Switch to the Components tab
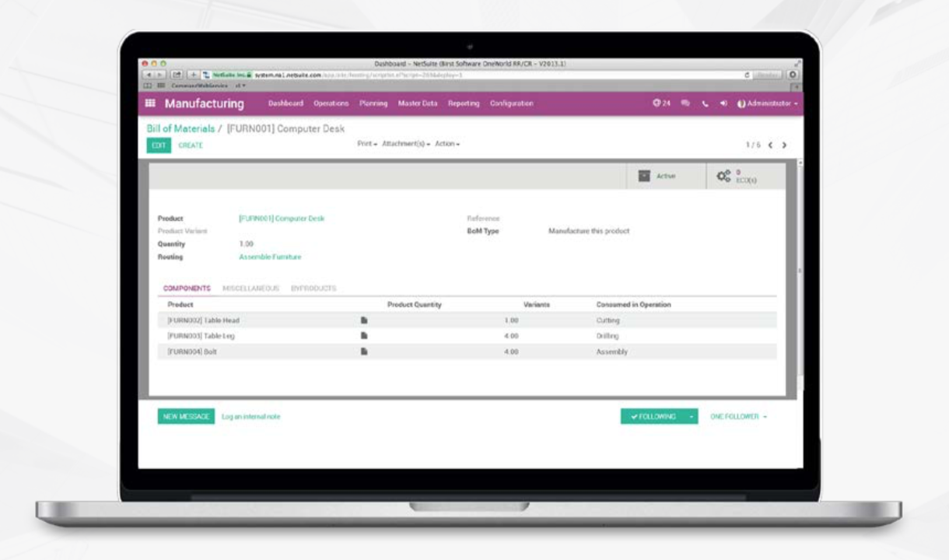Viewport: 949px width, 560px height. (x=187, y=289)
